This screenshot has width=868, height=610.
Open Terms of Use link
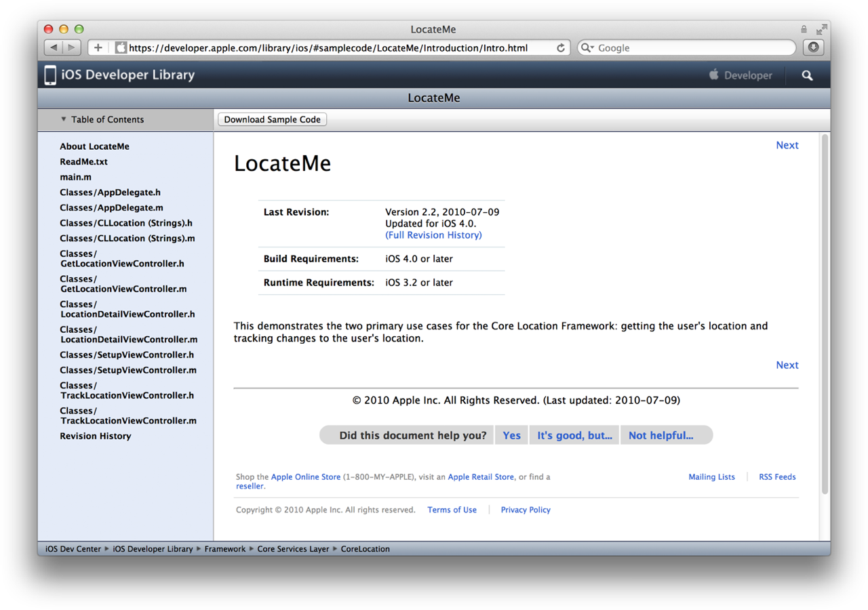452,510
